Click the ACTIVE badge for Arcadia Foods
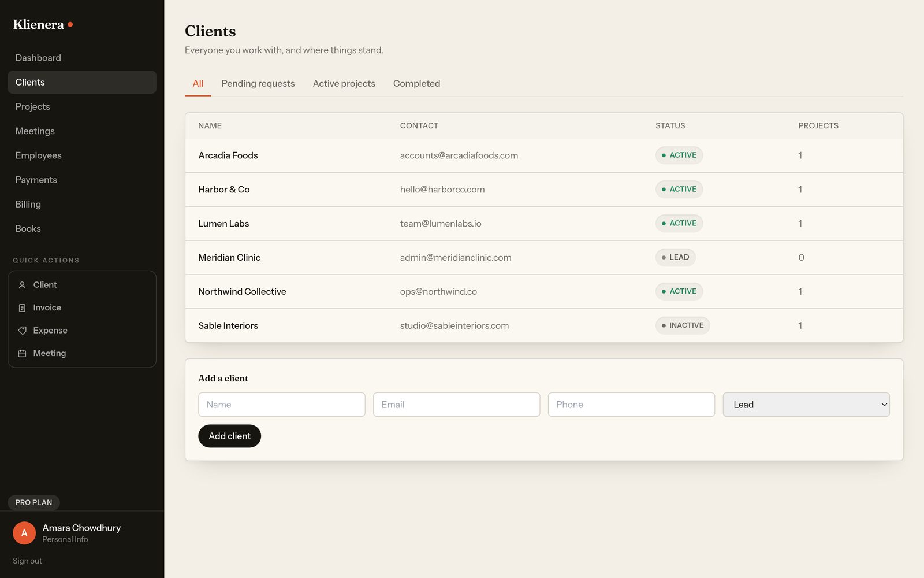 [x=679, y=155]
